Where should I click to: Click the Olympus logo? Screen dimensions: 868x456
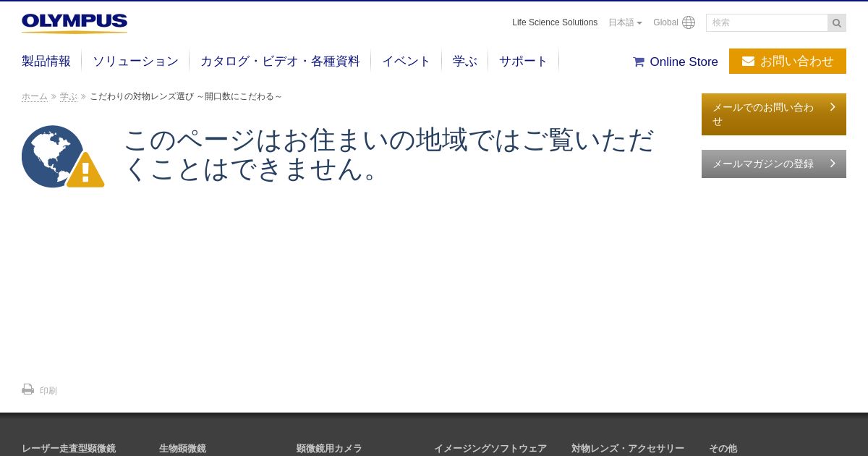[x=75, y=23]
